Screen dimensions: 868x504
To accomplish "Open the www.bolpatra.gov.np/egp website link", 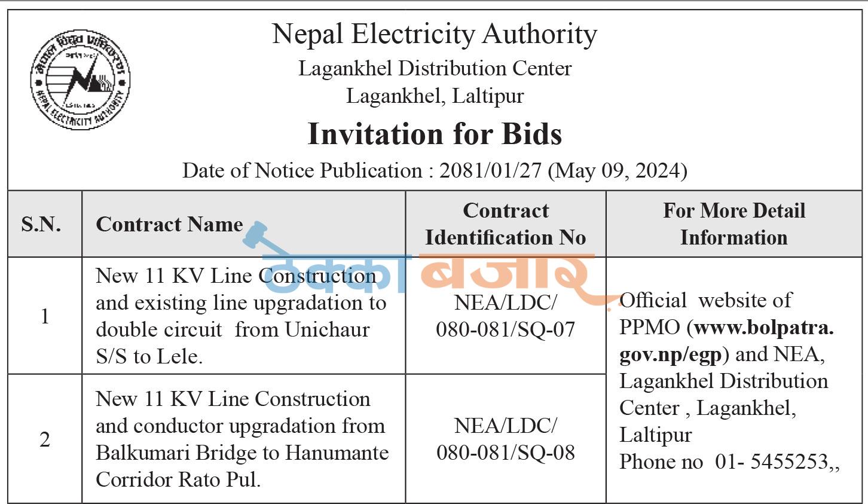I will (x=726, y=341).
